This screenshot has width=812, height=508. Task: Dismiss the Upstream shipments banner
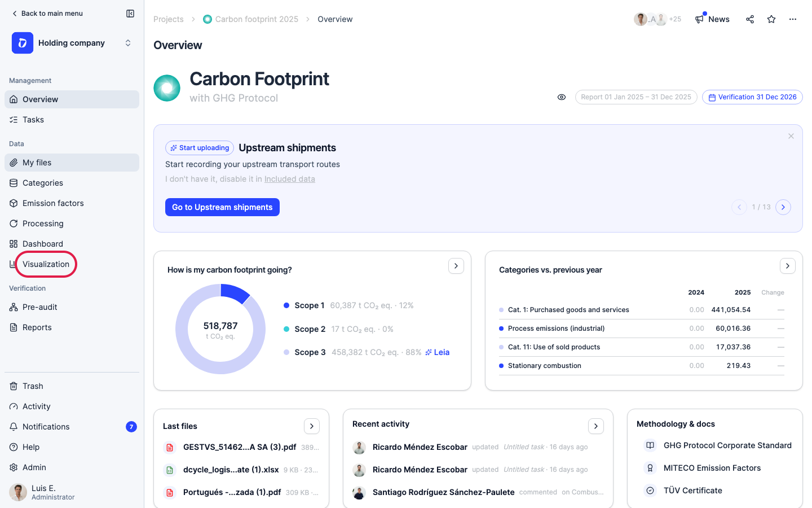tap(791, 136)
